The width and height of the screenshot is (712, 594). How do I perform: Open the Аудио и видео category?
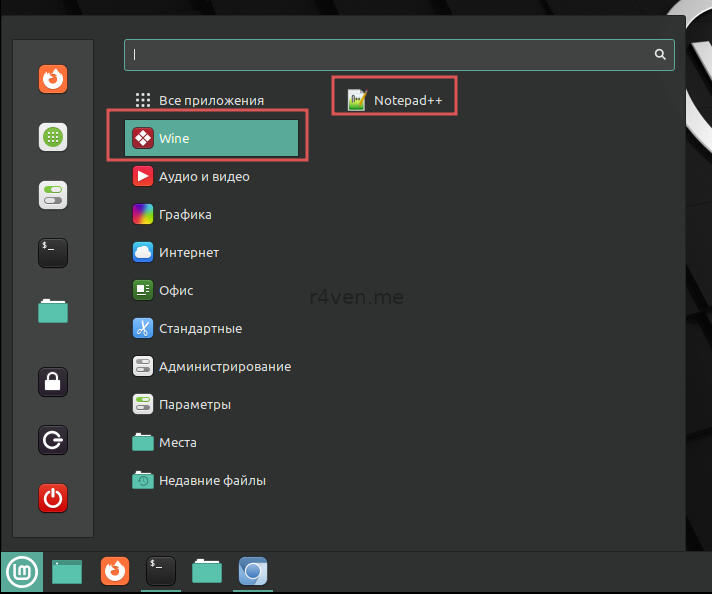tap(203, 177)
